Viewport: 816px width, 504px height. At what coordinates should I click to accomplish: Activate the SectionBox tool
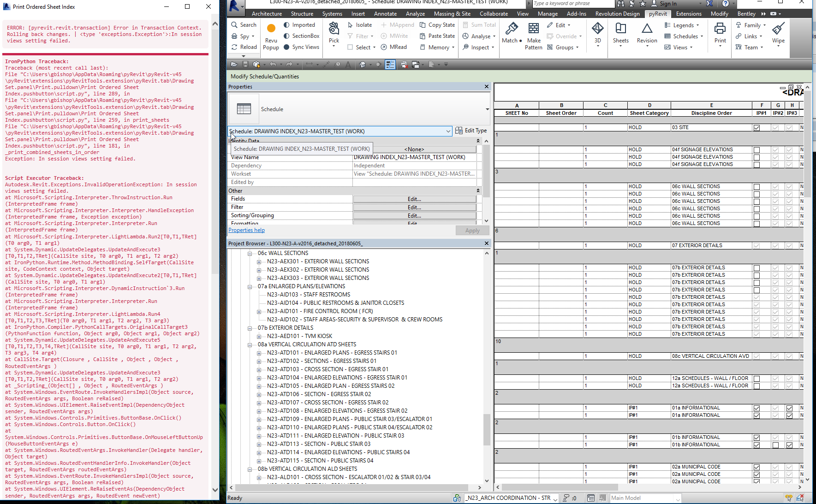click(301, 36)
